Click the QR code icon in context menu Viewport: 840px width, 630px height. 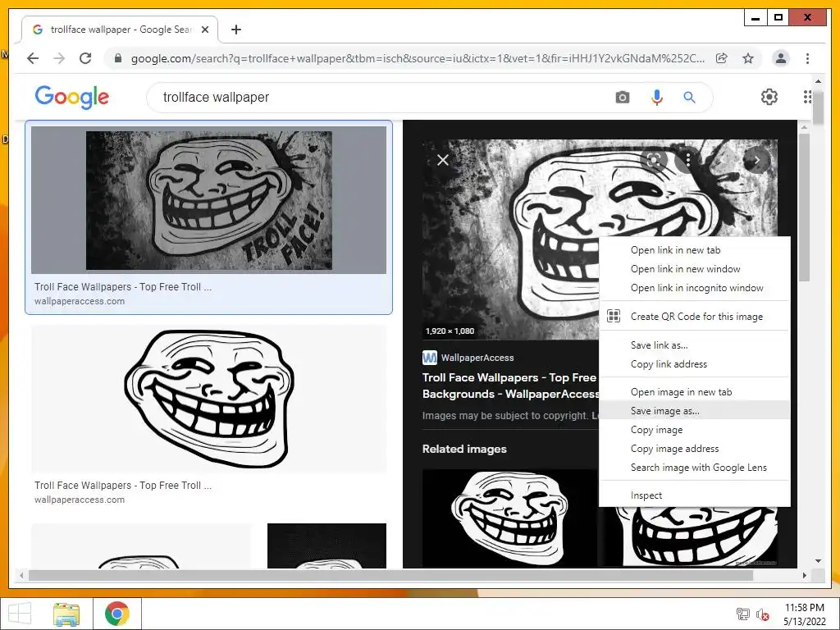(614, 316)
